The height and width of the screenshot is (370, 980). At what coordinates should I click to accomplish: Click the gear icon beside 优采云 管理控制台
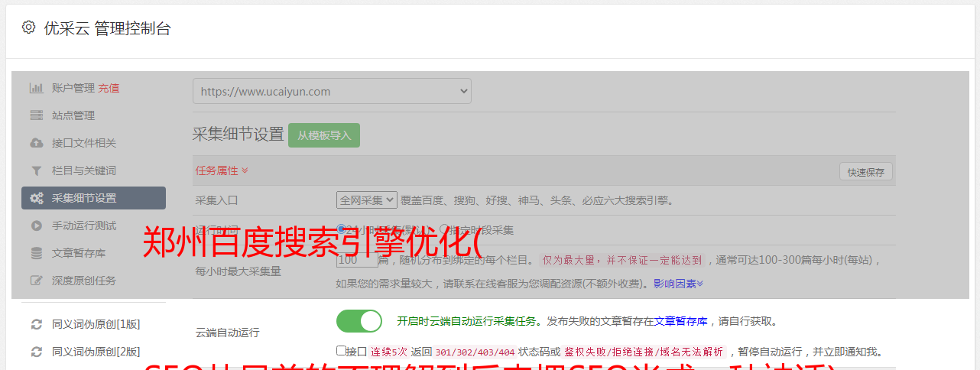pyautogui.click(x=28, y=28)
